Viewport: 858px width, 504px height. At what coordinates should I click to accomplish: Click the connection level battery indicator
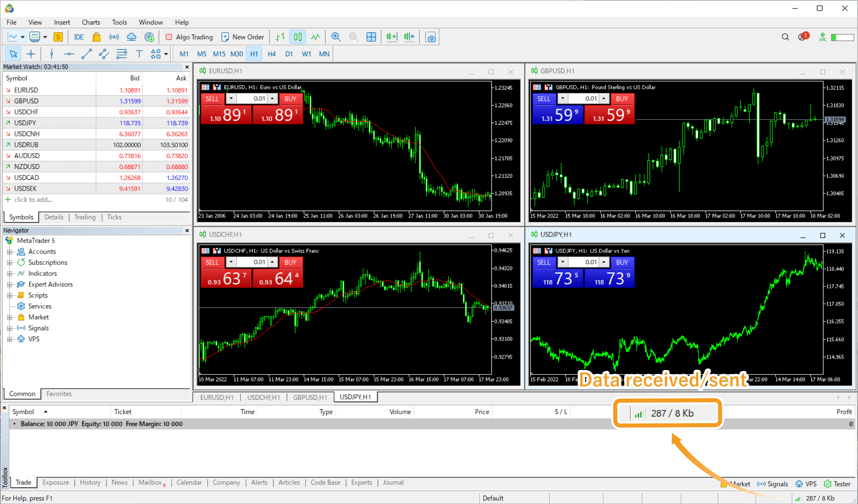click(842, 37)
